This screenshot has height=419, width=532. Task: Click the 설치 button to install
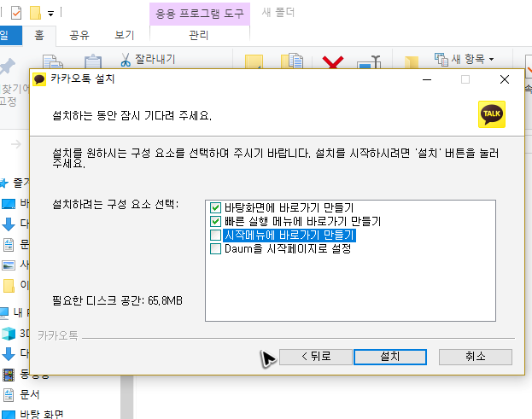pos(390,357)
